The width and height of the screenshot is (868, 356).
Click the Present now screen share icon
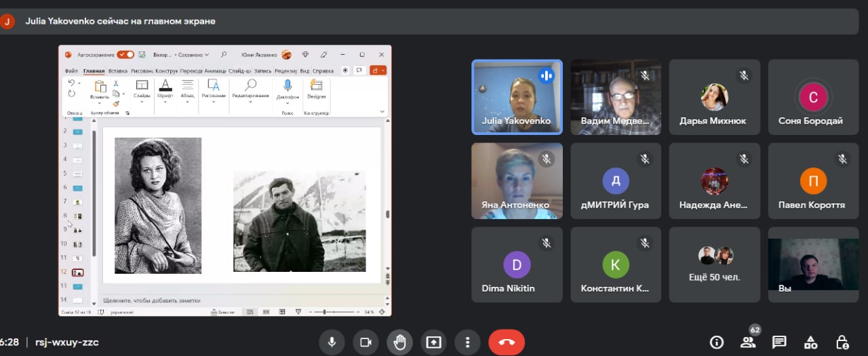pyautogui.click(x=434, y=342)
